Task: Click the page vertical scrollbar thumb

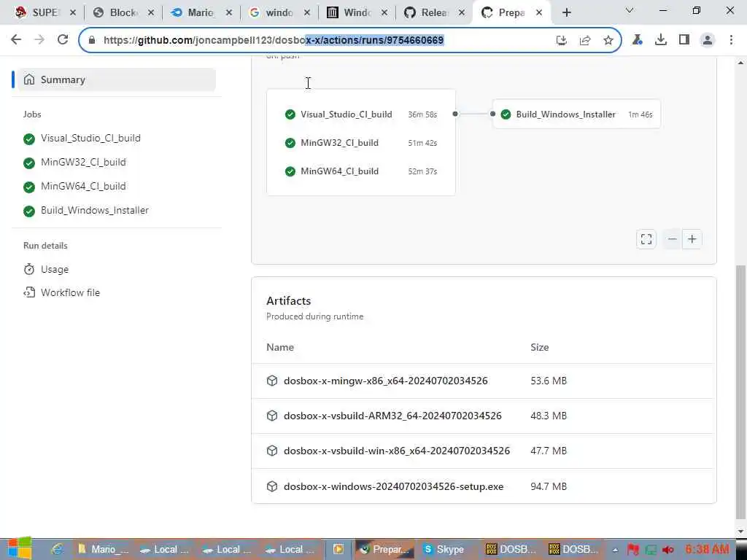Action: point(740,391)
